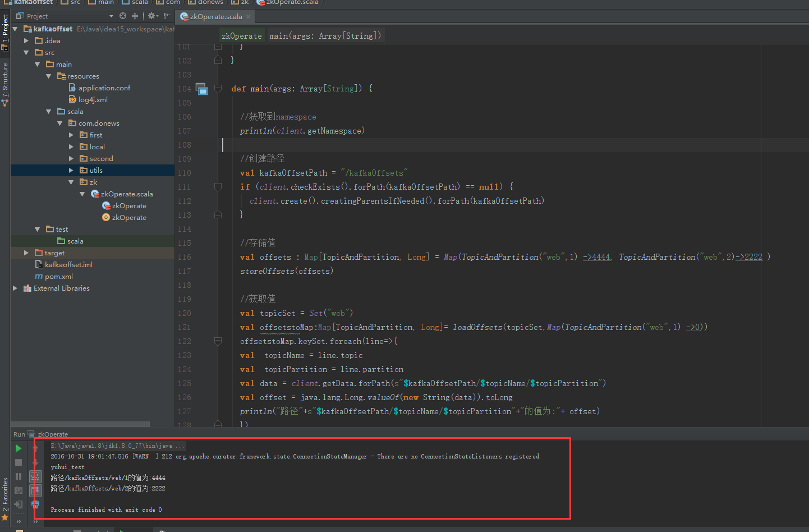Open the Project view dropdown
809x532 pixels.
111,16
